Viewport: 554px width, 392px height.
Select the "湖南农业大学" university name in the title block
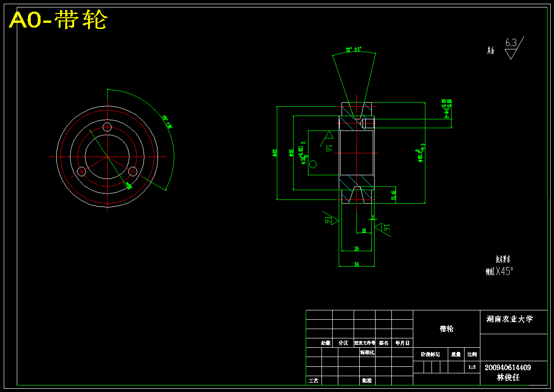pyautogui.click(x=509, y=319)
